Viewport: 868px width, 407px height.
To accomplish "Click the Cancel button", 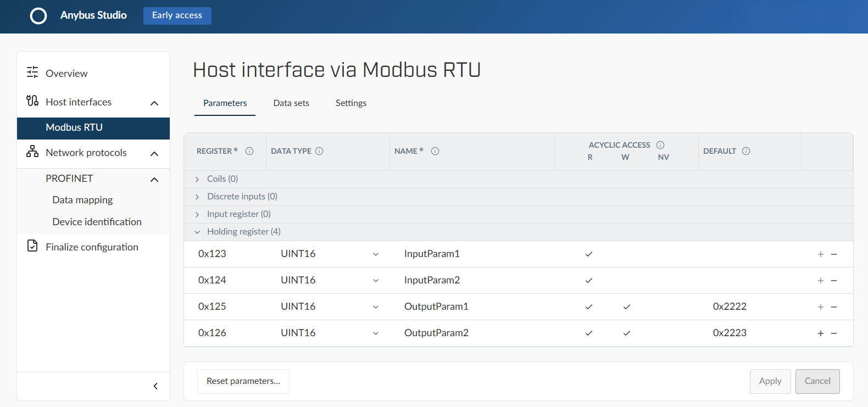I will (817, 381).
